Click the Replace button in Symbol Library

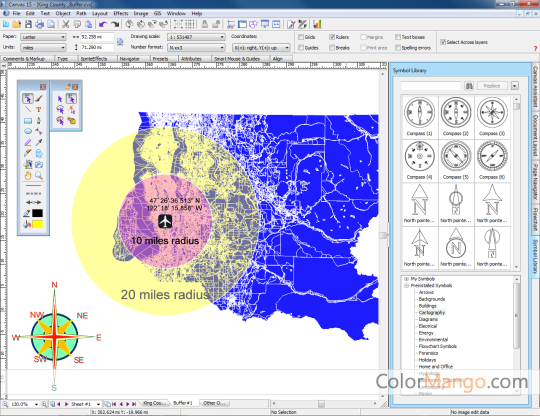tap(491, 86)
